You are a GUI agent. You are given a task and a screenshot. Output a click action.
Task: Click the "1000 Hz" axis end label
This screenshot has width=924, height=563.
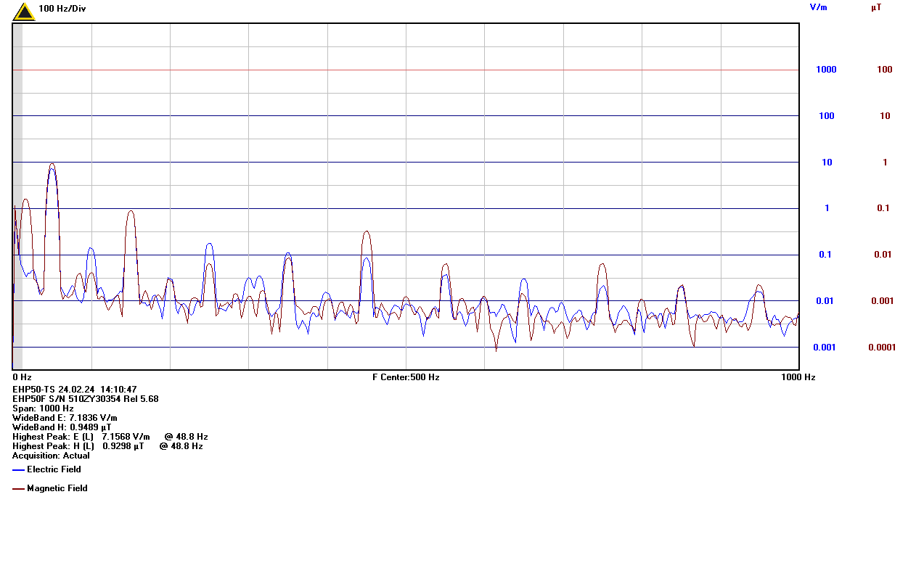click(x=798, y=377)
